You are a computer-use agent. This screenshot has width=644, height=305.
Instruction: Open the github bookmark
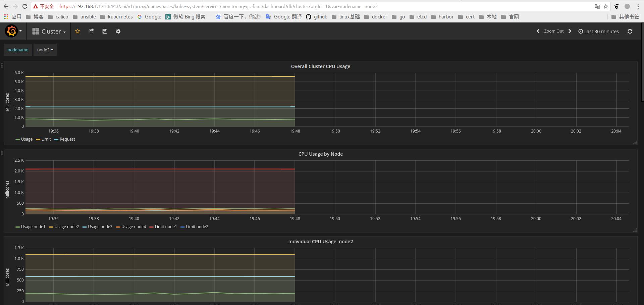[x=317, y=17]
